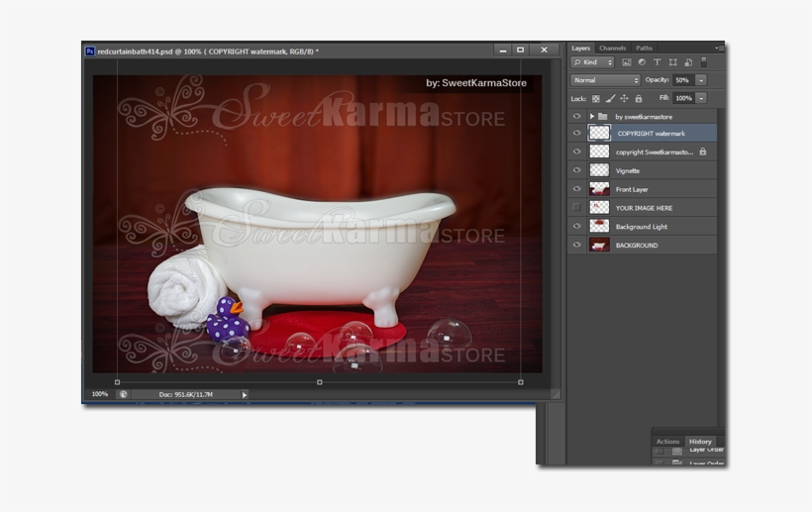Click the lock all padlock icon
This screenshot has width=812, height=512.
[x=639, y=98]
